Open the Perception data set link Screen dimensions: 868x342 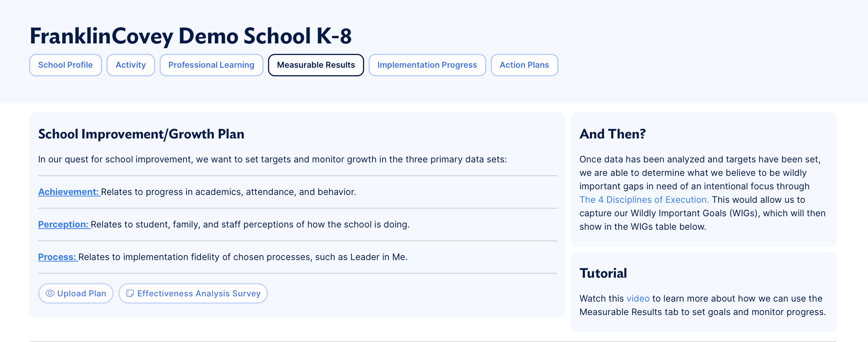pos(64,225)
